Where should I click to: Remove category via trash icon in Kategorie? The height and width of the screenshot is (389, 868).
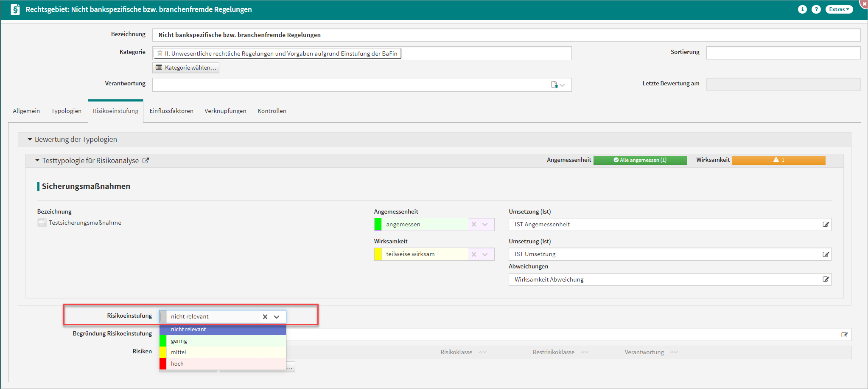coord(160,54)
